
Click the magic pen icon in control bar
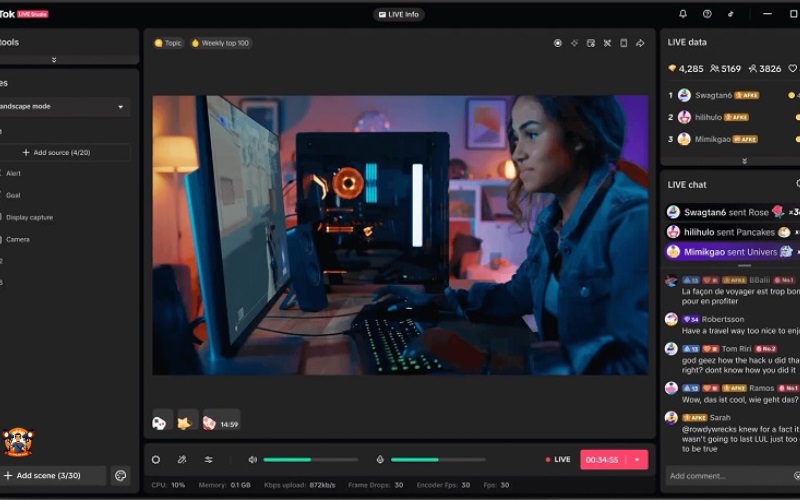point(182,460)
